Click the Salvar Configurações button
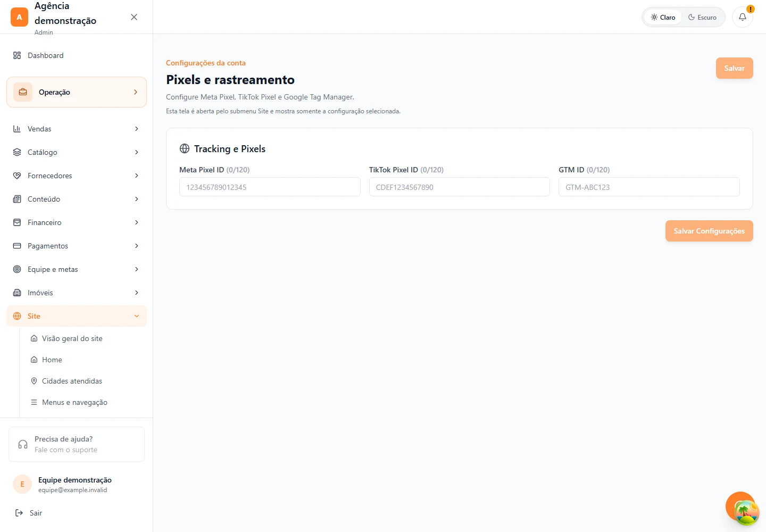 709,231
